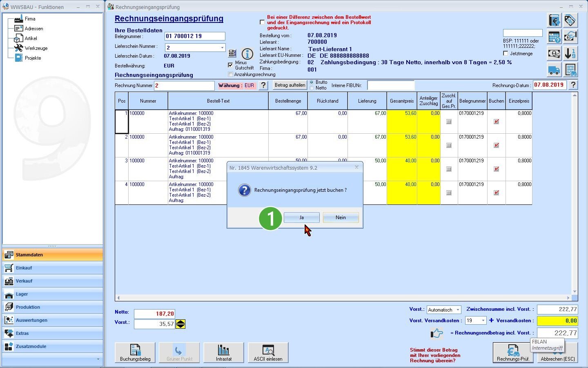The height and width of the screenshot is (368, 588).
Task: Open Werkzeuge in the function tree
Action: [36, 48]
